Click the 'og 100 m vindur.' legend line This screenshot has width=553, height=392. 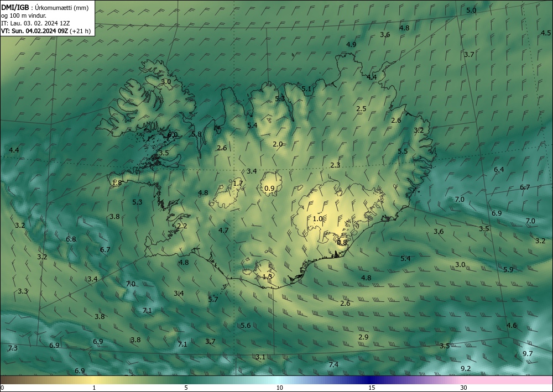click(24, 15)
